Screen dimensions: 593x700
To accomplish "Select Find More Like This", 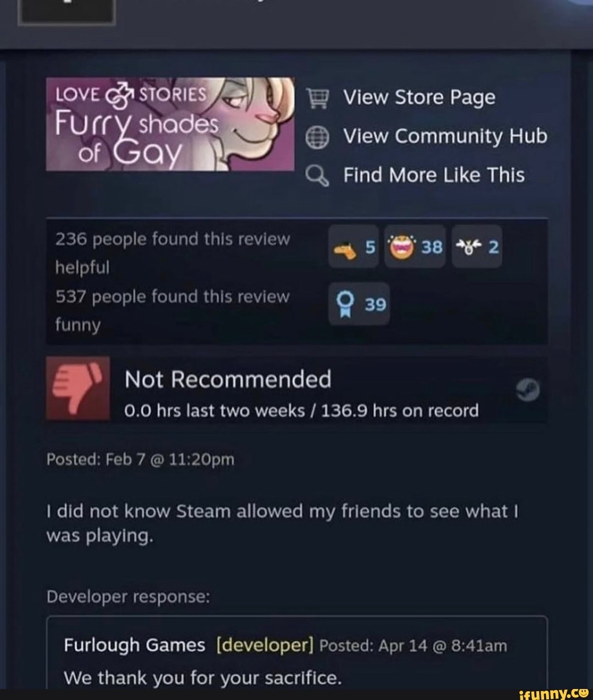I will (x=434, y=176).
